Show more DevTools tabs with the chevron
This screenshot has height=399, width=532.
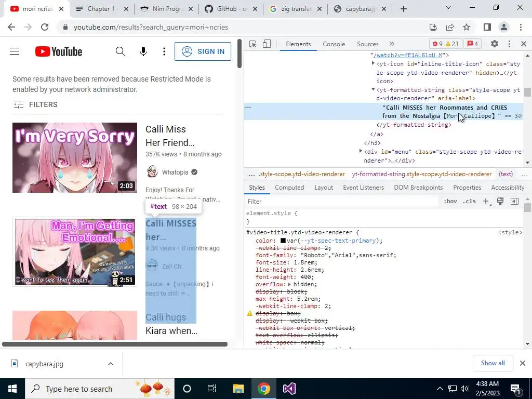coord(392,44)
